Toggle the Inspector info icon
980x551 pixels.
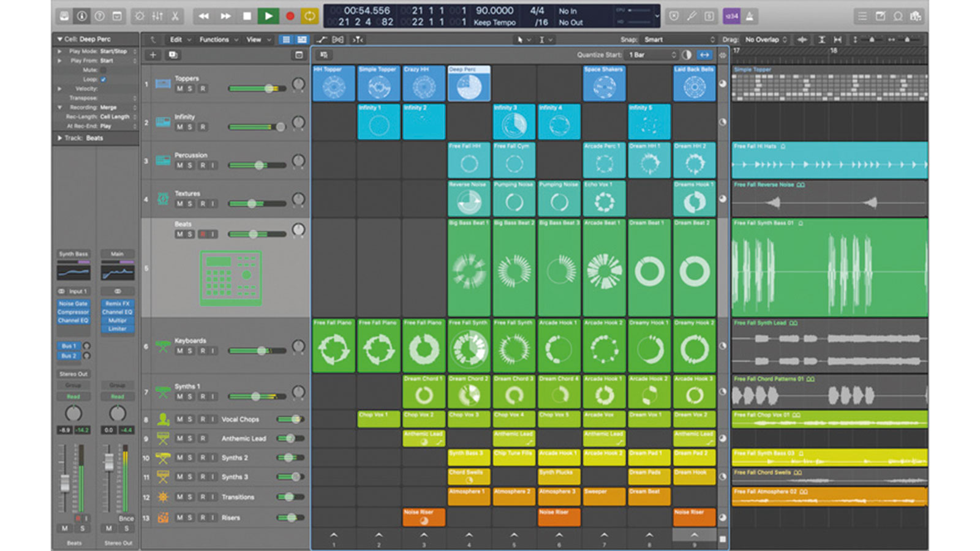81,17
